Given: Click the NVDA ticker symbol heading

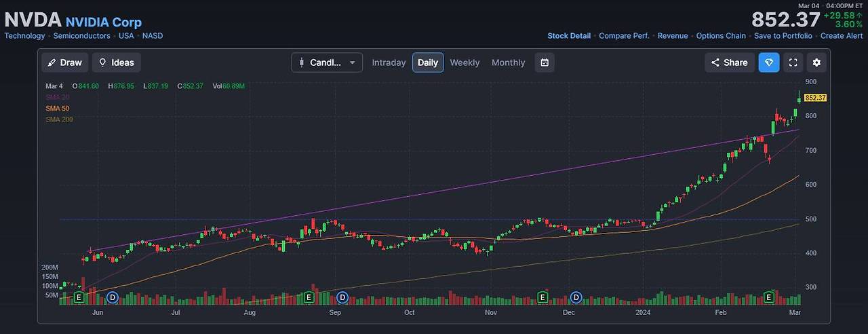Looking at the screenshot, I should tap(33, 20).
